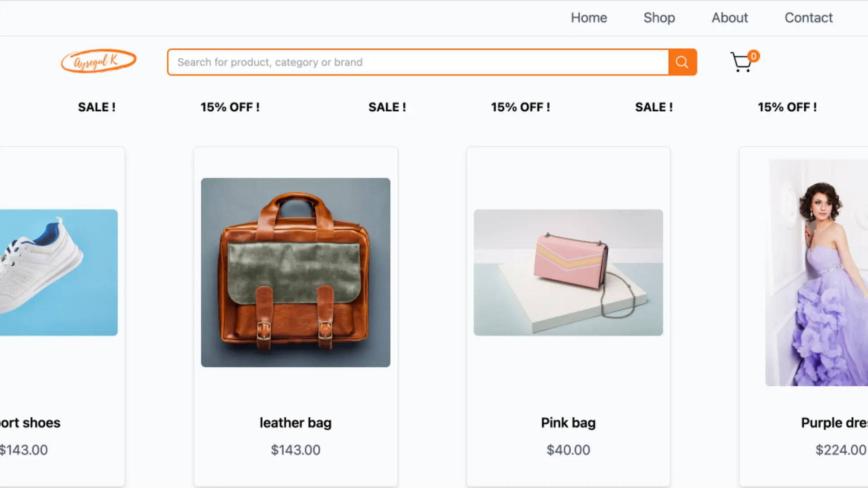The height and width of the screenshot is (488, 868).
Task: Click the sport shoes product name
Action: point(29,422)
